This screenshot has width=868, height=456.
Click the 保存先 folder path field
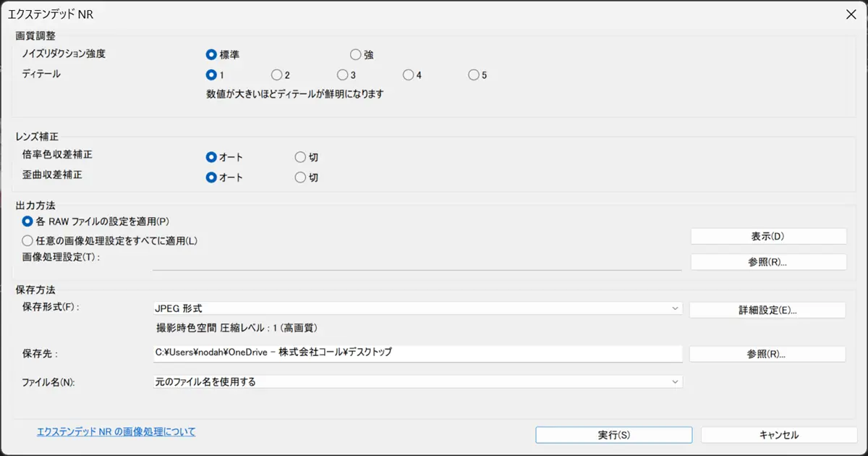[x=417, y=352]
